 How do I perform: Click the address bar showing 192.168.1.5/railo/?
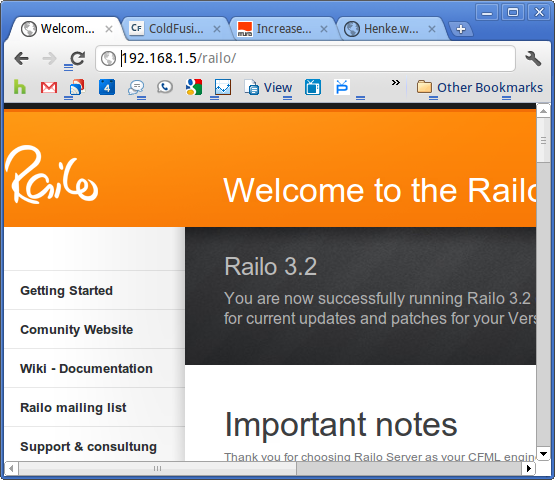305,58
